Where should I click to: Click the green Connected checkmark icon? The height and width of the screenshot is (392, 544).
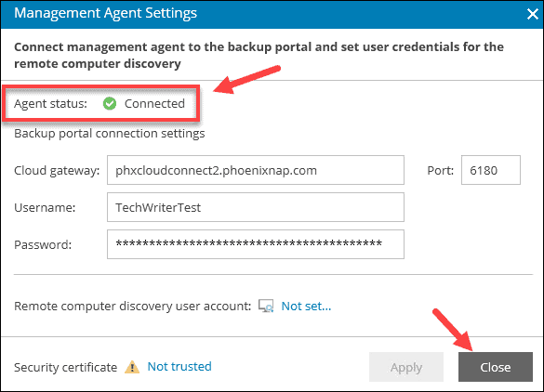(x=110, y=103)
